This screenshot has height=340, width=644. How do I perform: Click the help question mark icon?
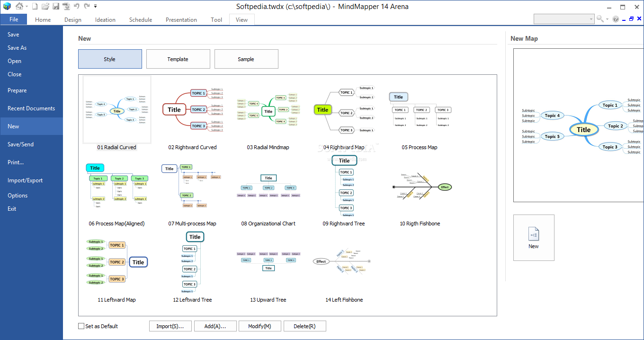pos(616,19)
